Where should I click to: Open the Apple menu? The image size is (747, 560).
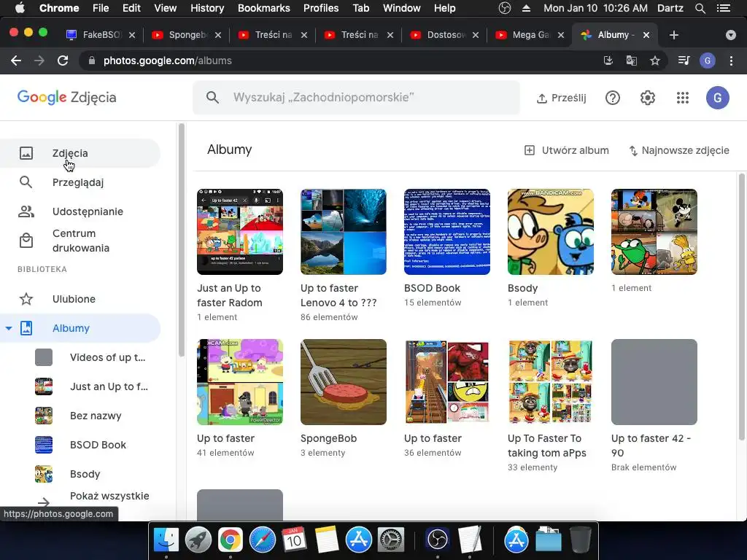pyautogui.click(x=20, y=8)
